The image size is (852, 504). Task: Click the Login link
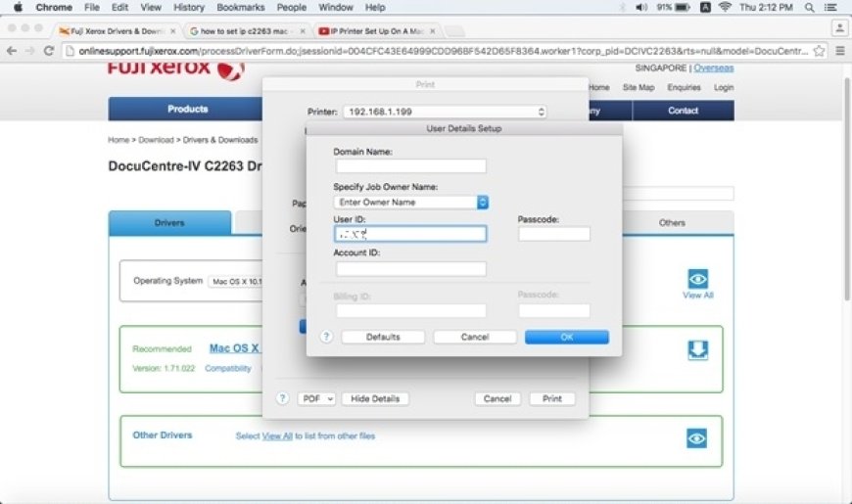point(724,87)
